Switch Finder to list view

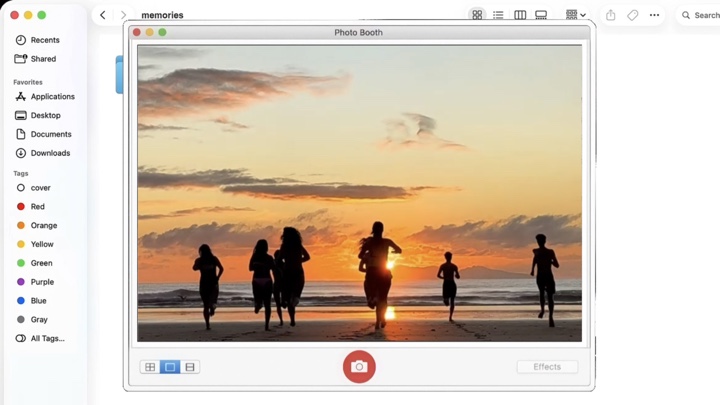point(498,15)
